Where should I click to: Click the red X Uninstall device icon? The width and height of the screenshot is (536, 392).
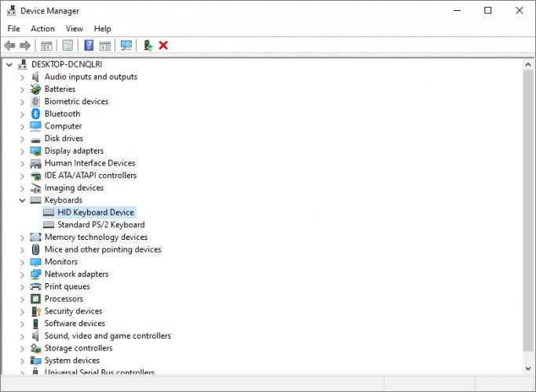tap(163, 45)
